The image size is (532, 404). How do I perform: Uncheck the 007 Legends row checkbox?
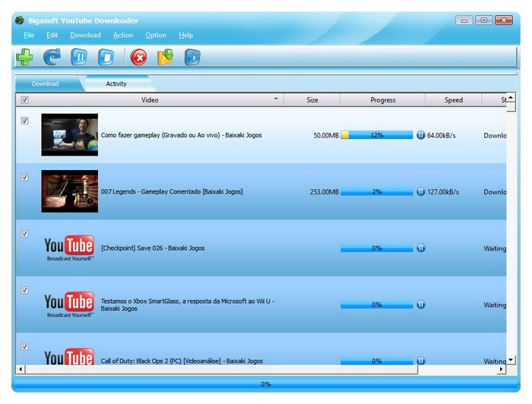(x=24, y=177)
